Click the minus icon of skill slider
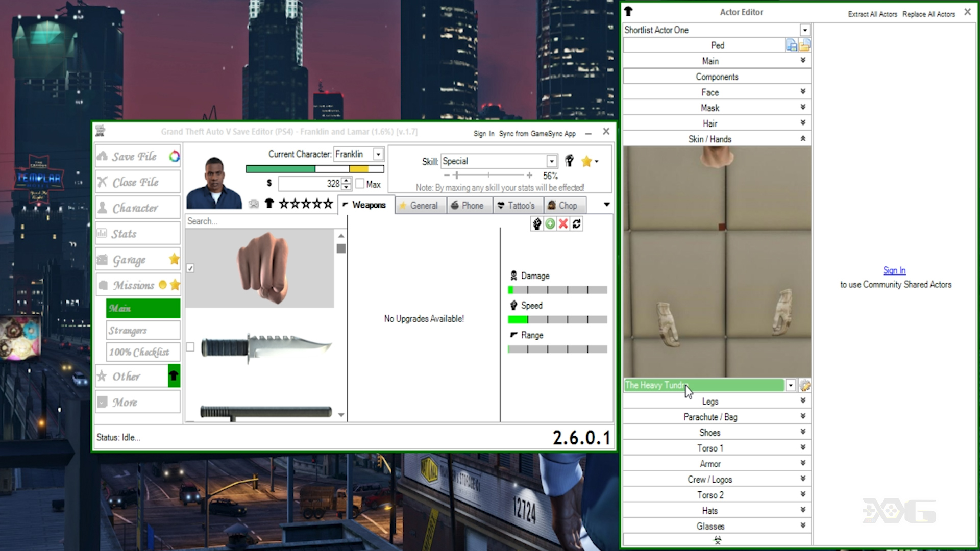This screenshot has width=980, height=551. pos(447,176)
